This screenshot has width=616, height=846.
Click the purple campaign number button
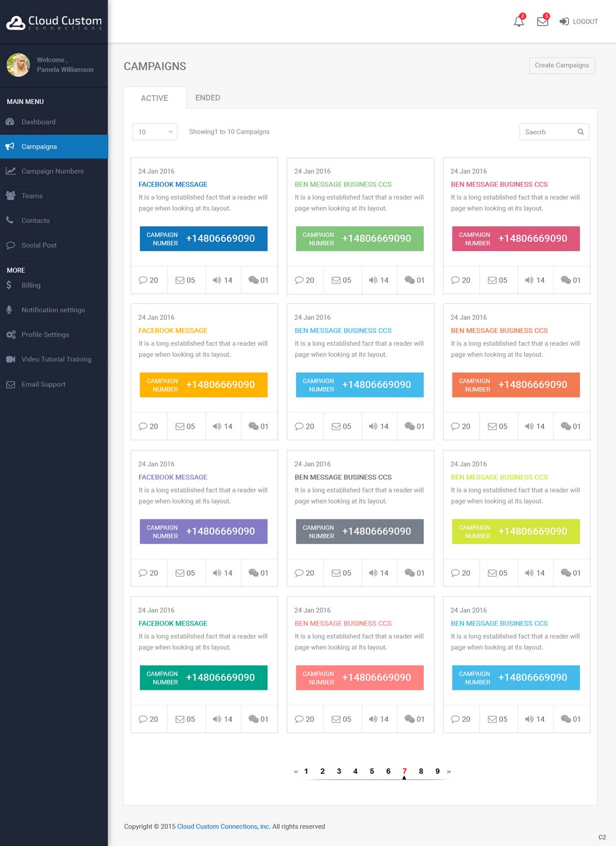point(203,531)
